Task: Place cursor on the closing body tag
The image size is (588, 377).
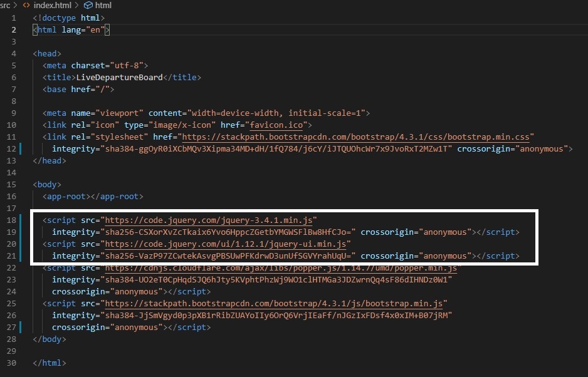Action: tap(48, 339)
